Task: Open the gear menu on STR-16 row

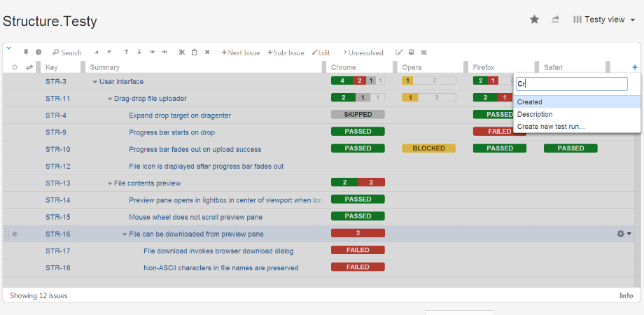Action: point(624,234)
